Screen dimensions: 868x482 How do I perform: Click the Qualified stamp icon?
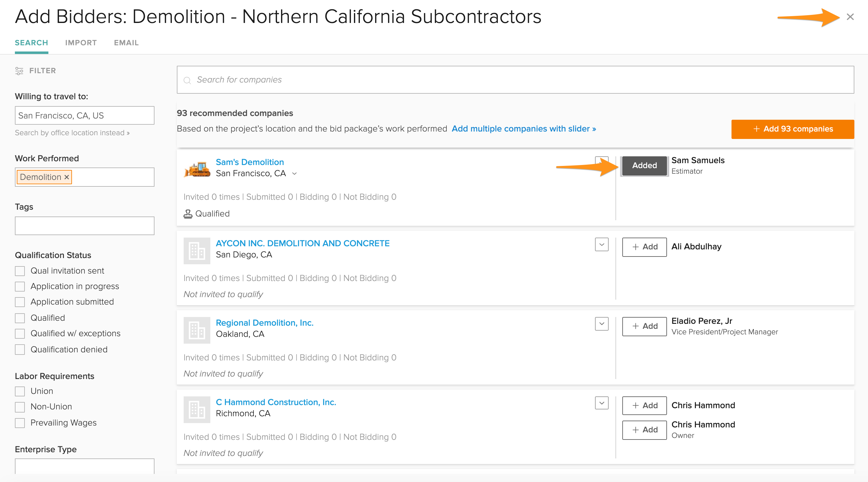(x=188, y=214)
